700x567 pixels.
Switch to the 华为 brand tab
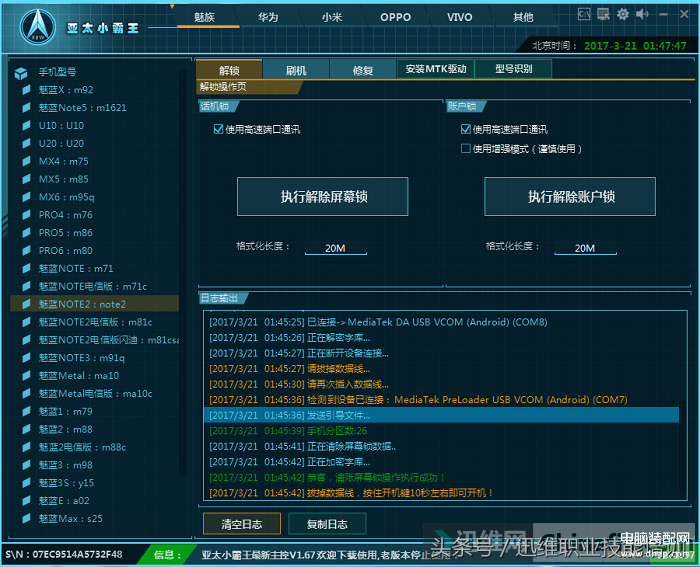(268, 17)
